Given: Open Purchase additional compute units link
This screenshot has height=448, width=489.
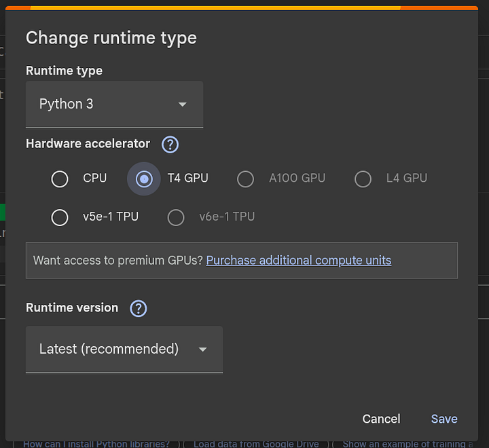Looking at the screenshot, I should click(x=299, y=261).
